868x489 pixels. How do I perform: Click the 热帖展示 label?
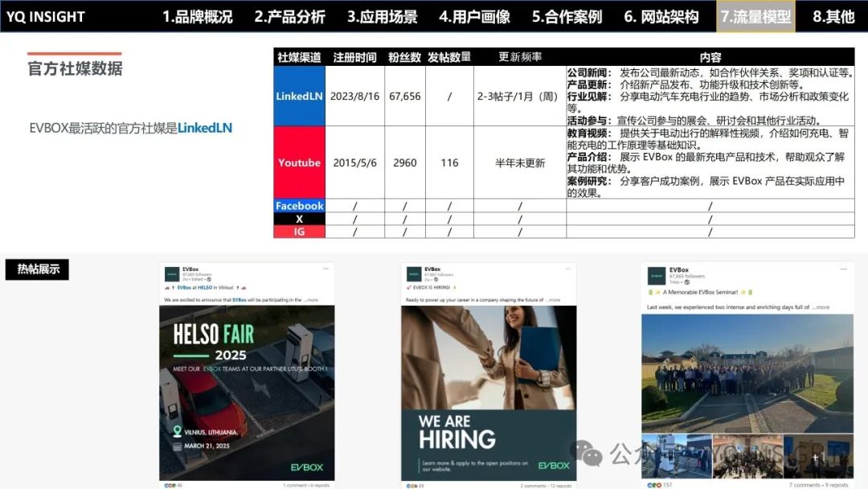(38, 269)
